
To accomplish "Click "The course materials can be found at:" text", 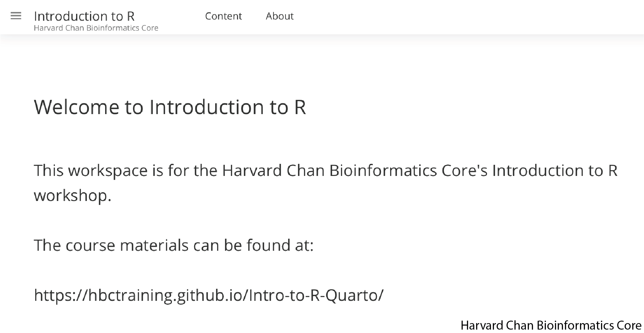I will (x=173, y=245).
